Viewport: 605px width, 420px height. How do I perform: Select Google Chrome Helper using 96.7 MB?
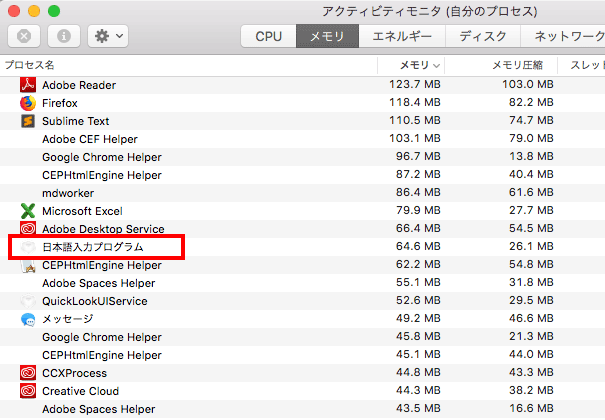102,157
